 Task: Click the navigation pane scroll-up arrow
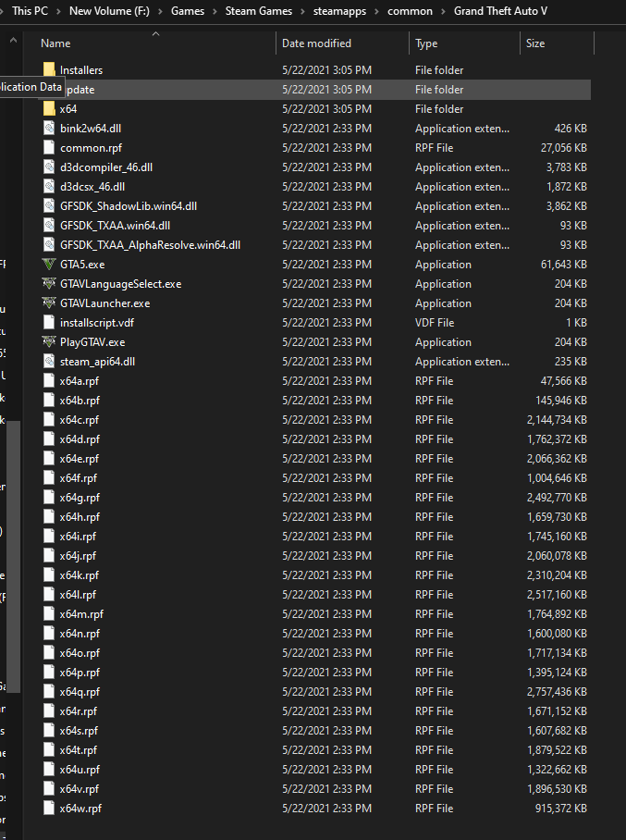[x=13, y=40]
